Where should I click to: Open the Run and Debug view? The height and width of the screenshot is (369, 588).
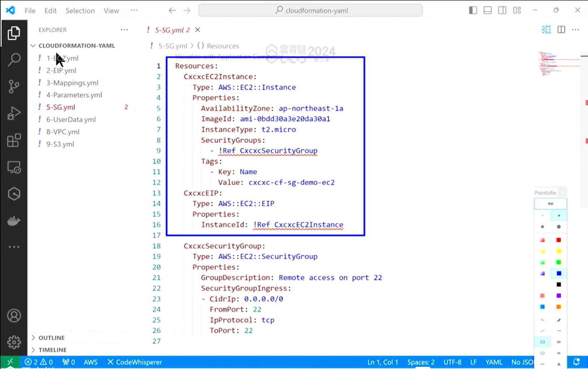pos(14,114)
